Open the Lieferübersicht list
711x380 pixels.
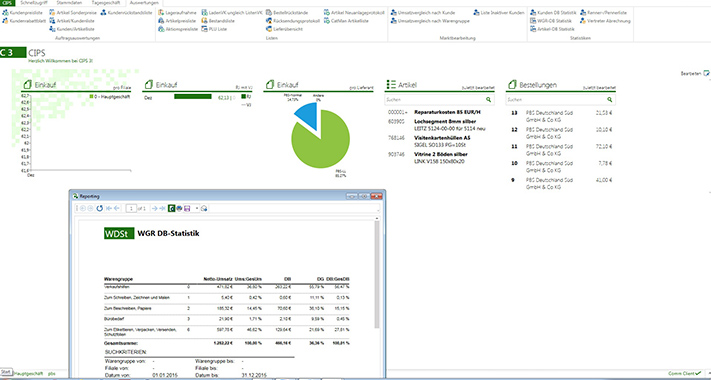coord(284,29)
